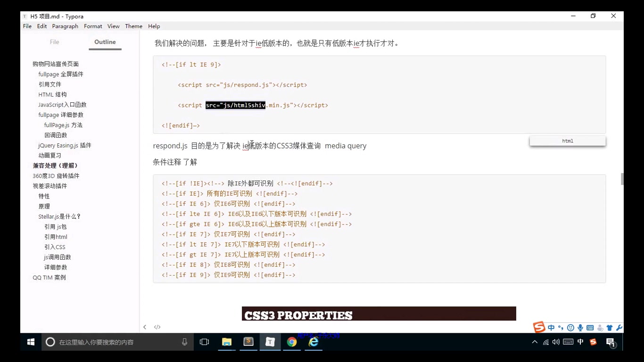644x362 pixels.
Task: Click Cortana circle icon in search box
Action: click(x=50, y=342)
